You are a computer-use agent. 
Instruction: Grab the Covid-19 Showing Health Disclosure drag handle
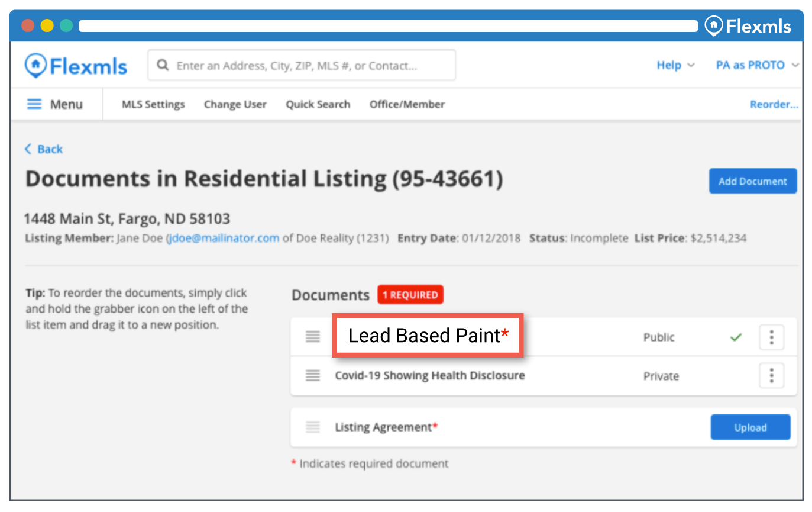click(312, 376)
